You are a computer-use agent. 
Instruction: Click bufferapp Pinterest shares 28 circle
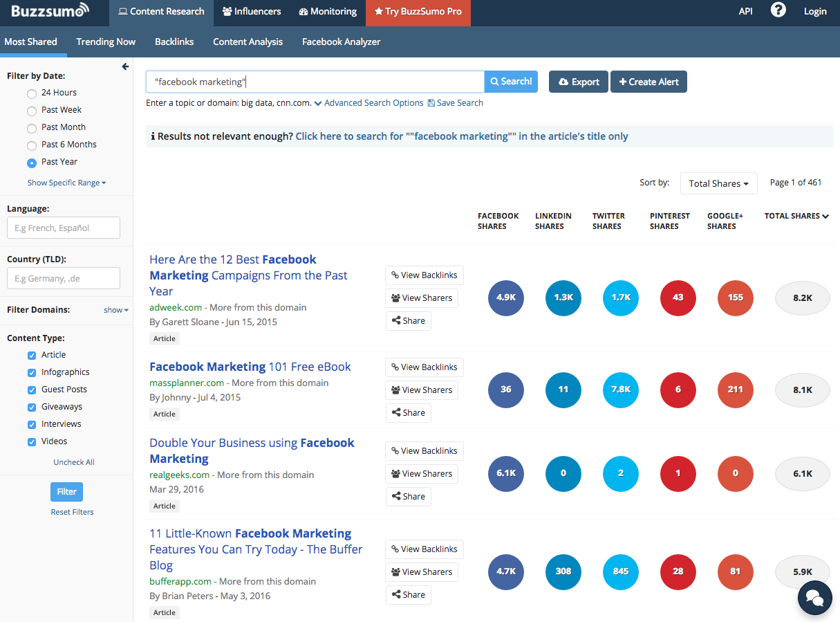click(x=678, y=571)
